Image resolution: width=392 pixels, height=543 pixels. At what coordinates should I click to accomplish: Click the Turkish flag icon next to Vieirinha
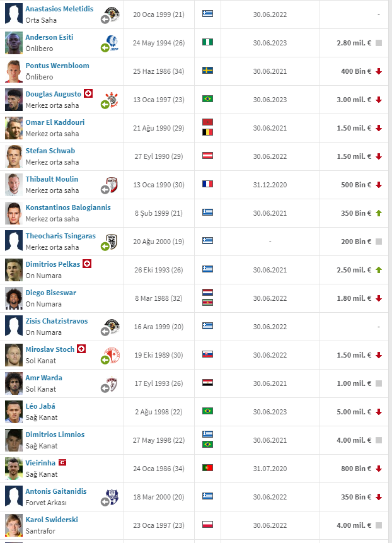coord(62,463)
